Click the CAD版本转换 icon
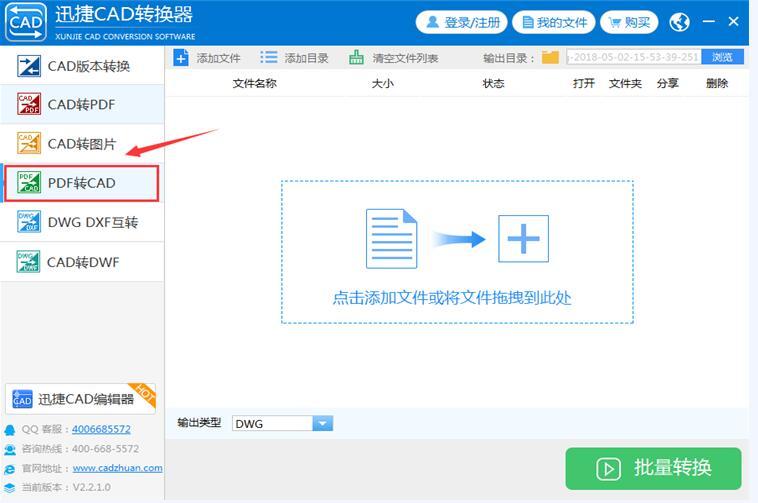 [29, 66]
